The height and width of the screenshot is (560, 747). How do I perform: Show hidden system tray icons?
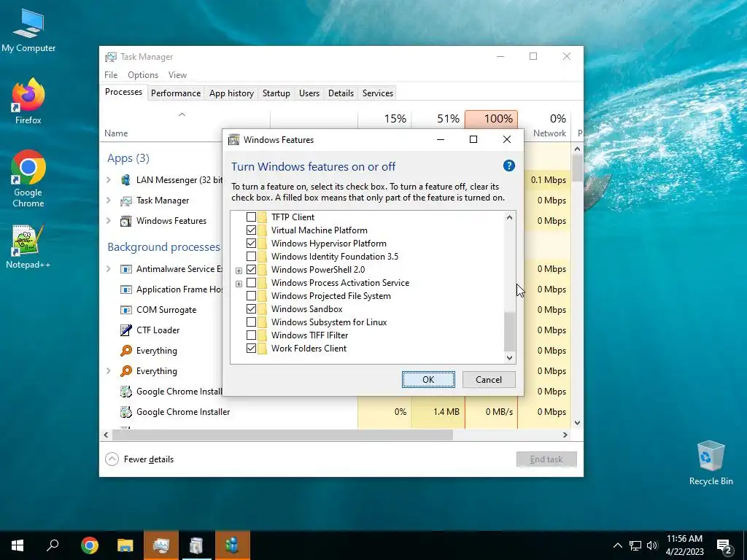tap(617, 545)
